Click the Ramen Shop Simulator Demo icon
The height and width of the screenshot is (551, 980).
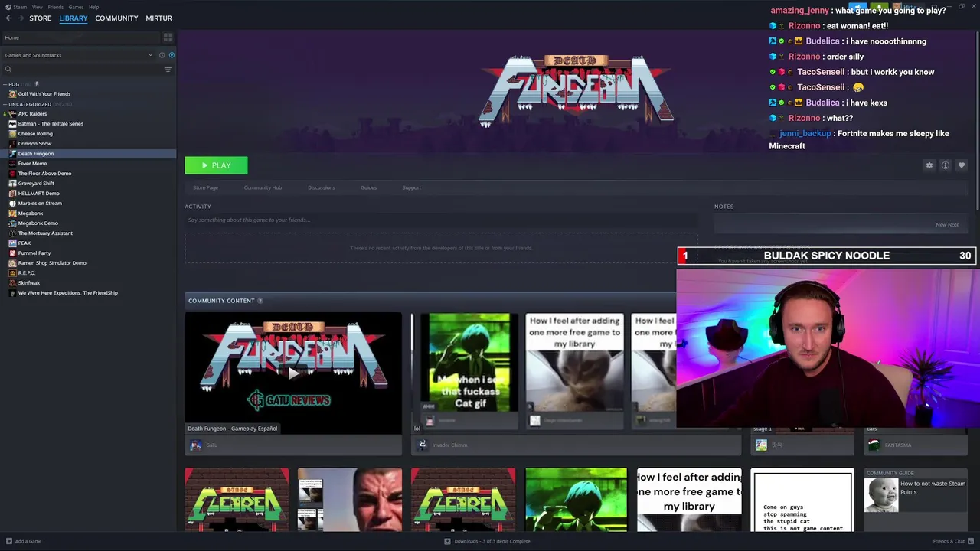coord(12,263)
